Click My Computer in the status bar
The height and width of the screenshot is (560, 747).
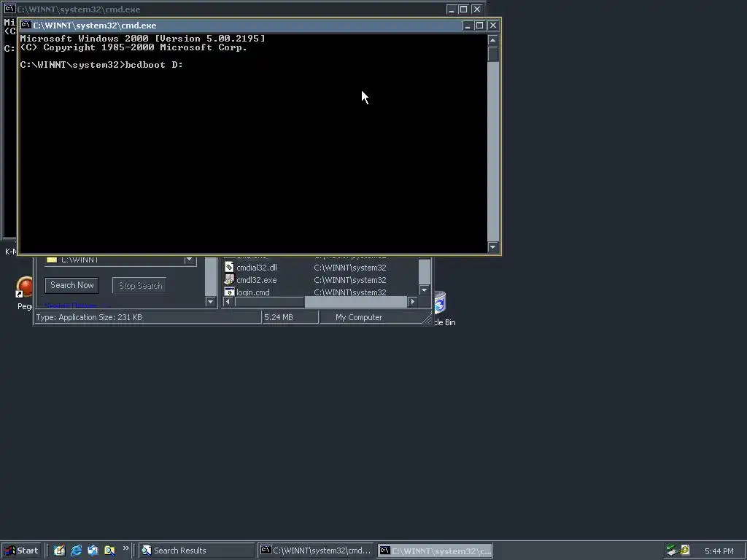tap(359, 317)
